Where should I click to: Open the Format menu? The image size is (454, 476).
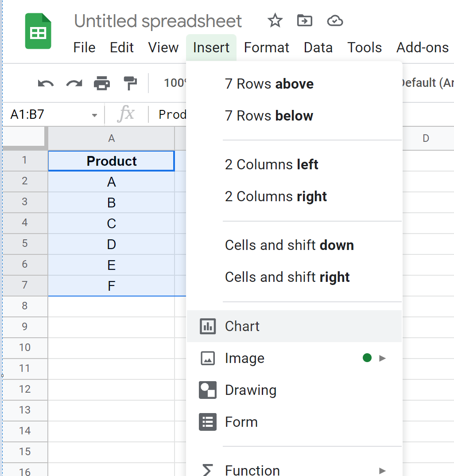tap(266, 47)
